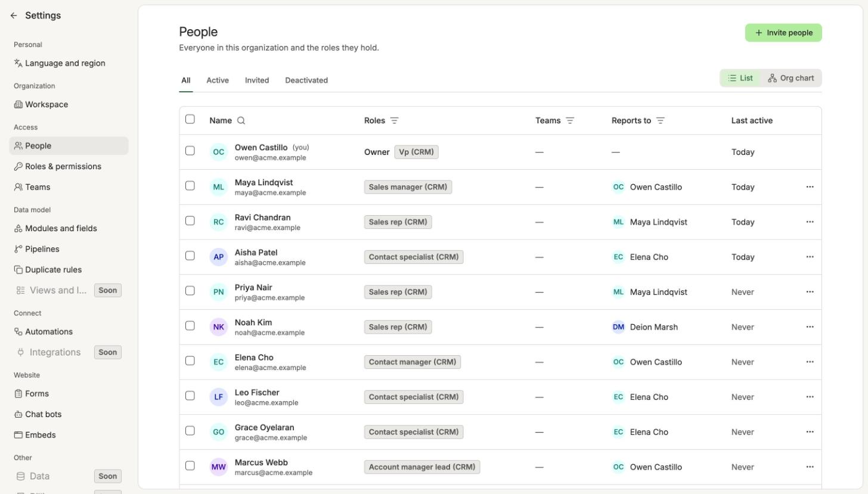Check the box for Grace Oyelaran
Viewport: 868px width, 494px height.
pyautogui.click(x=190, y=431)
